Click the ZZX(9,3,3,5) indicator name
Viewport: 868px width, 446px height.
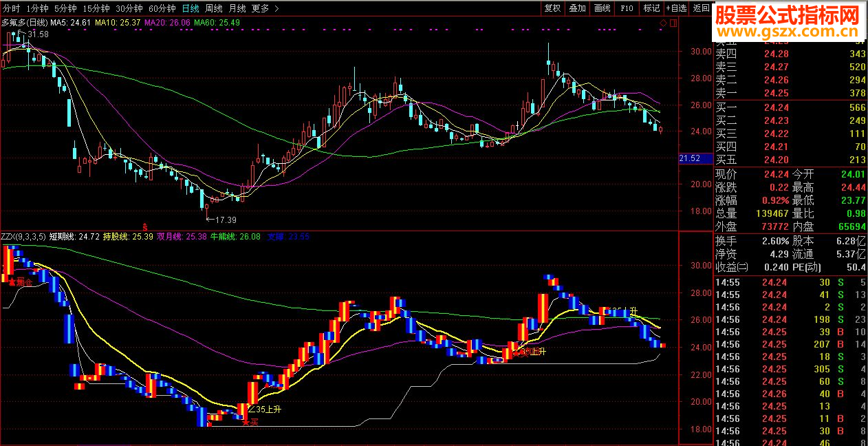23,237
